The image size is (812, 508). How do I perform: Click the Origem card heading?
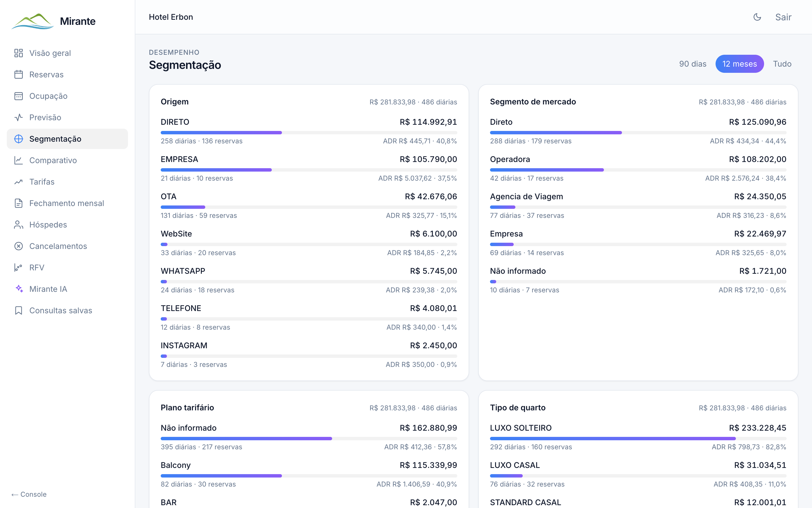pyautogui.click(x=175, y=102)
